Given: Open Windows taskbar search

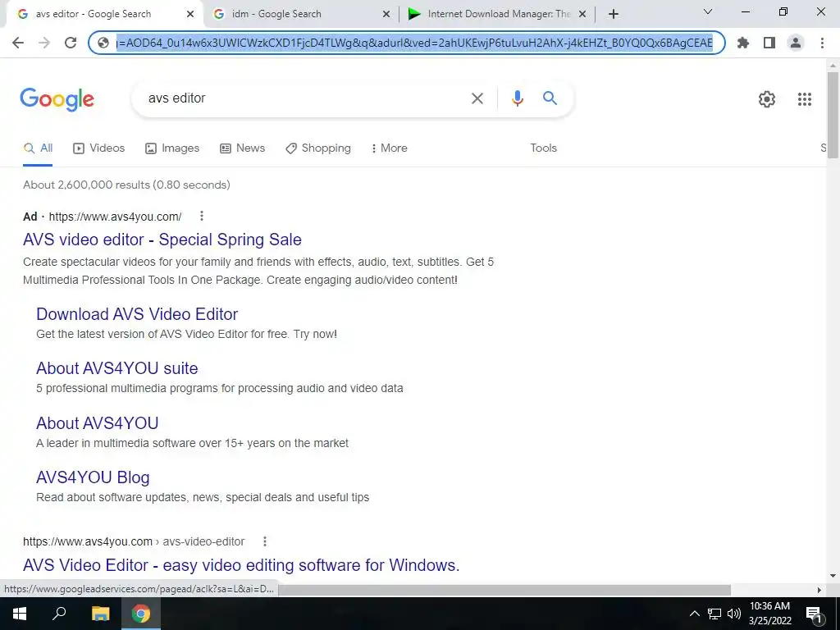Looking at the screenshot, I should click(59, 614).
